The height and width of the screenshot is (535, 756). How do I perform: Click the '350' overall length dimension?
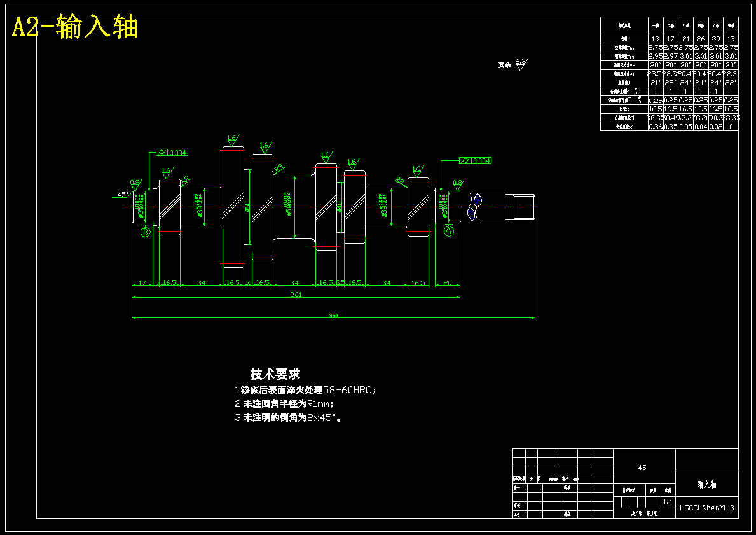coord(333,316)
